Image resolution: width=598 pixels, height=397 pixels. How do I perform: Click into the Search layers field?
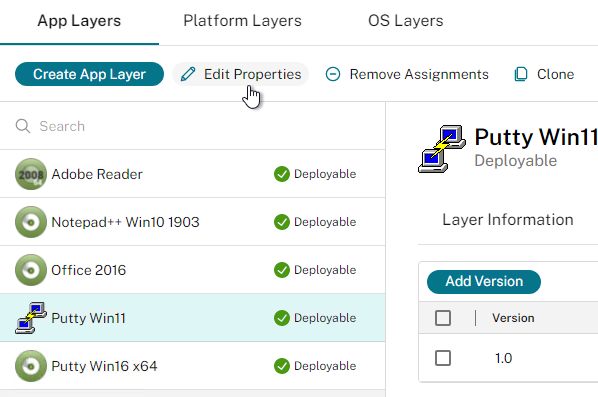[x=193, y=126]
